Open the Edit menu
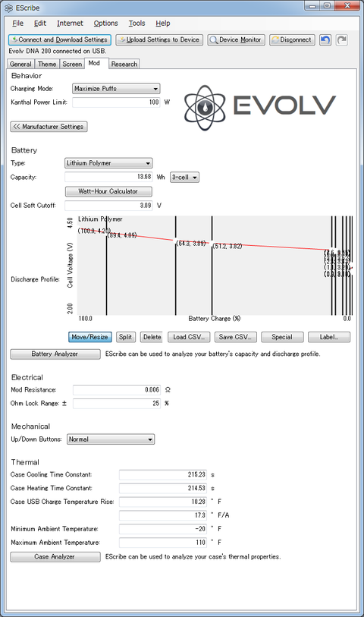364x617 pixels. coord(39,24)
